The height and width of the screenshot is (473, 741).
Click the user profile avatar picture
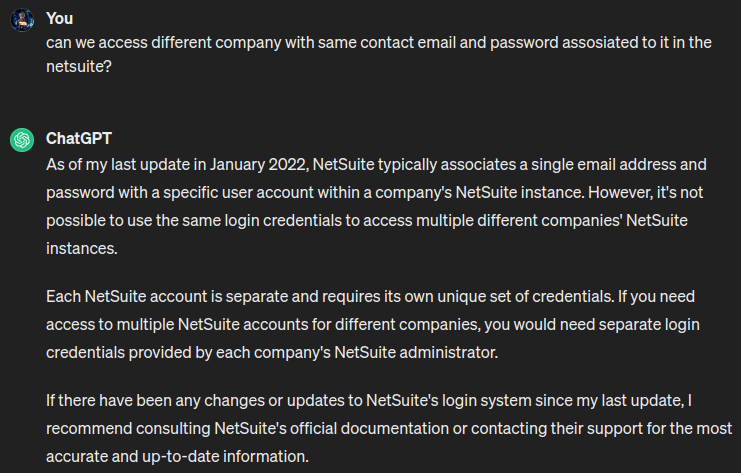22,20
